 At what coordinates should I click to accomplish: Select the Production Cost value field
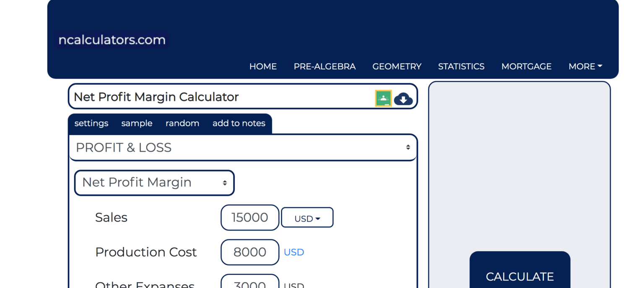(249, 252)
